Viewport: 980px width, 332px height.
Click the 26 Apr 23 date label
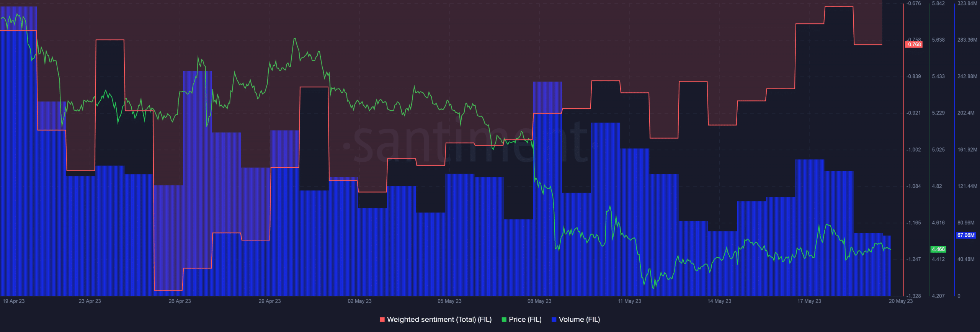pyautogui.click(x=180, y=301)
